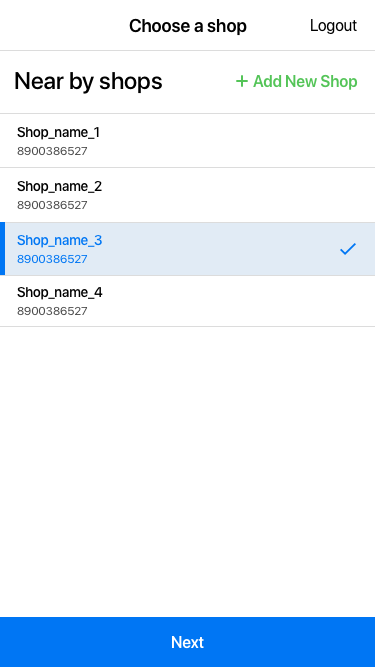Tap the Logout link
This screenshot has width=375, height=667.
click(x=333, y=26)
